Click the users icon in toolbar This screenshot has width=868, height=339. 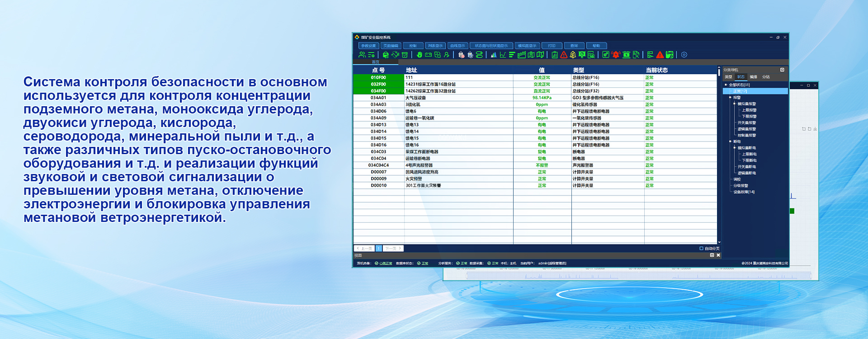click(362, 55)
